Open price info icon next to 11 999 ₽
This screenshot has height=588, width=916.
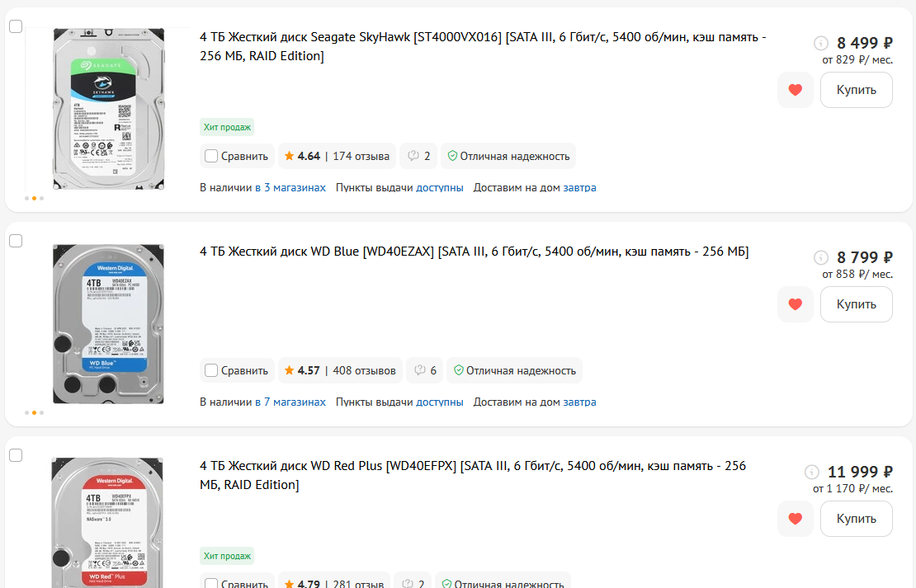tap(811, 472)
